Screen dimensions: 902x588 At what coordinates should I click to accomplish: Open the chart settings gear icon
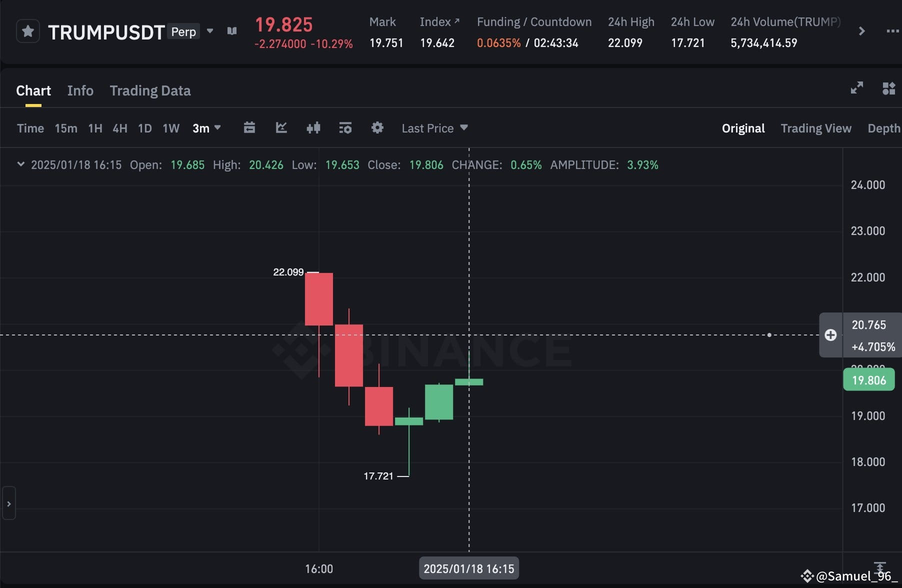[x=377, y=128]
